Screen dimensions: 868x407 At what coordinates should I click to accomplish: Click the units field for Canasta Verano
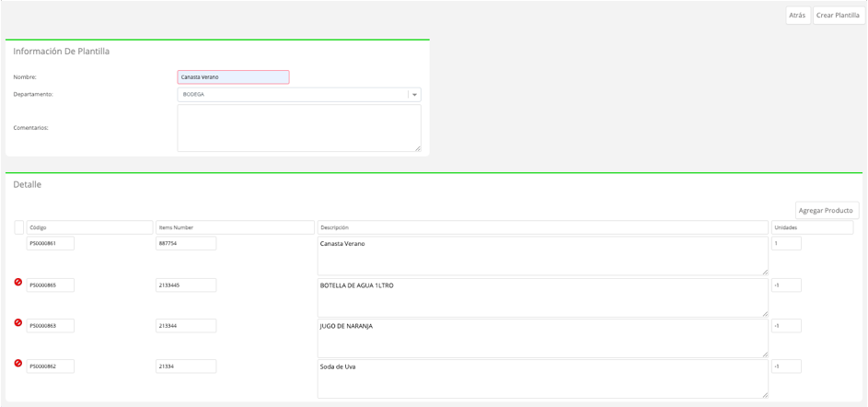(786, 244)
